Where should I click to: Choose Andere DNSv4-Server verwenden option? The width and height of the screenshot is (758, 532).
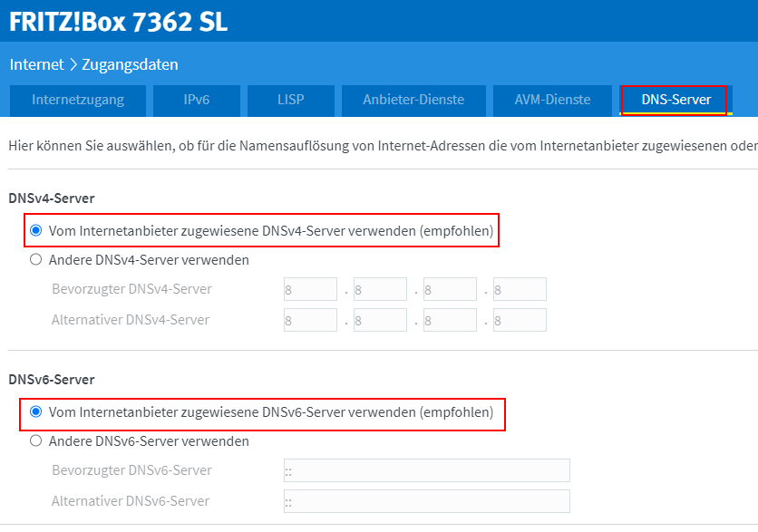pyautogui.click(x=35, y=259)
